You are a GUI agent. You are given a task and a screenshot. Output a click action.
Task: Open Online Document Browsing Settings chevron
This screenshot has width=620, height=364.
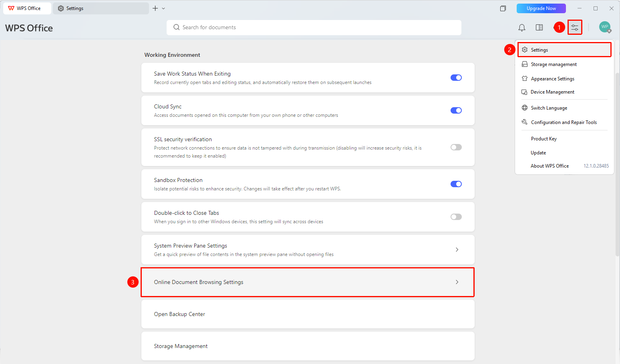(x=457, y=282)
